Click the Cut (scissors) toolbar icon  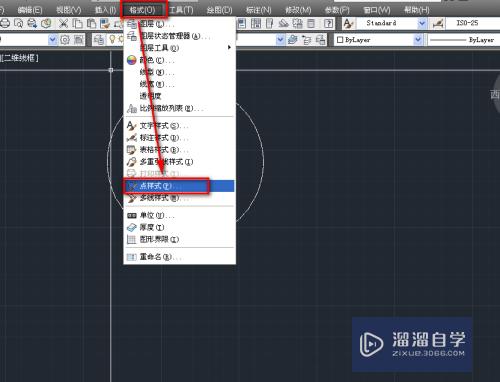(x=63, y=23)
